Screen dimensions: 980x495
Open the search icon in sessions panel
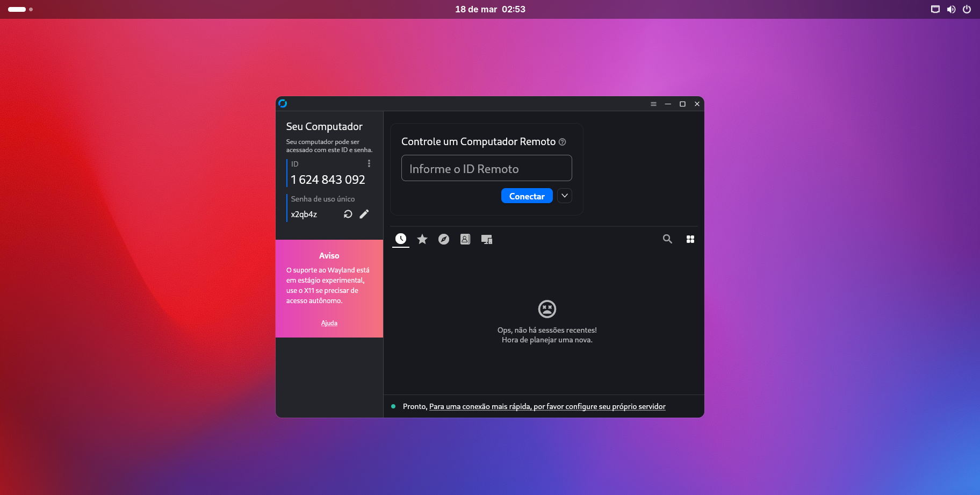tap(667, 239)
